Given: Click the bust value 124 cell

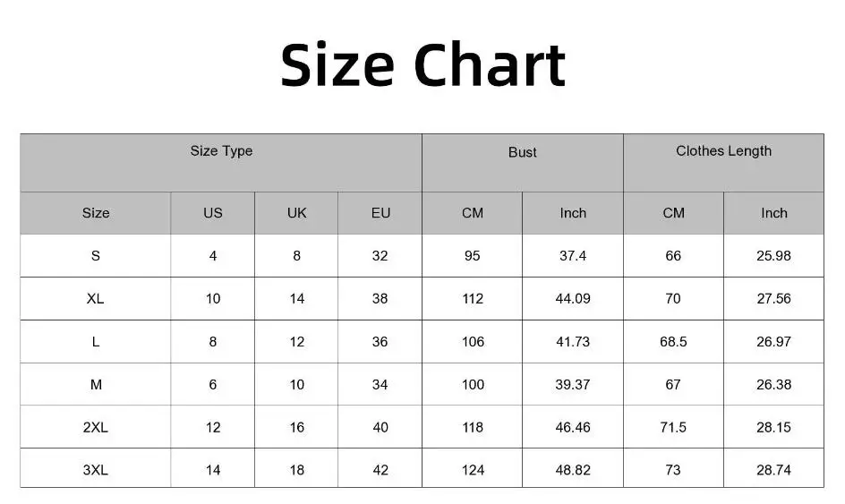Looking at the screenshot, I should [x=473, y=470].
